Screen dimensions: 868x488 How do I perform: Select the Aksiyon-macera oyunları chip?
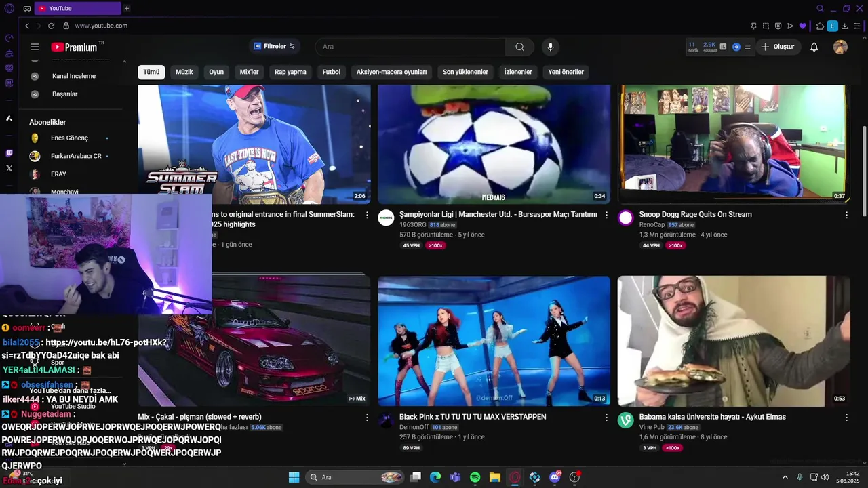click(x=391, y=72)
